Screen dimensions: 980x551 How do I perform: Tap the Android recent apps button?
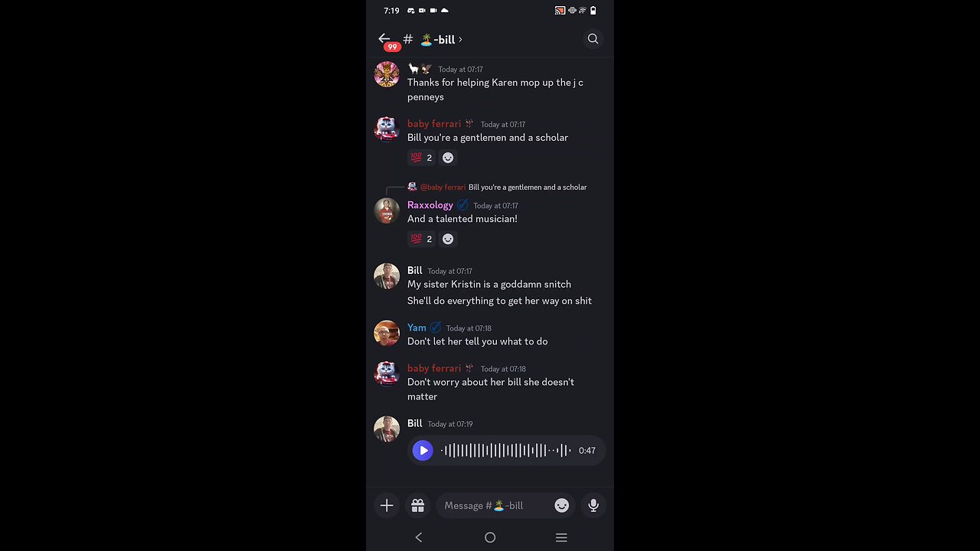pyautogui.click(x=561, y=537)
